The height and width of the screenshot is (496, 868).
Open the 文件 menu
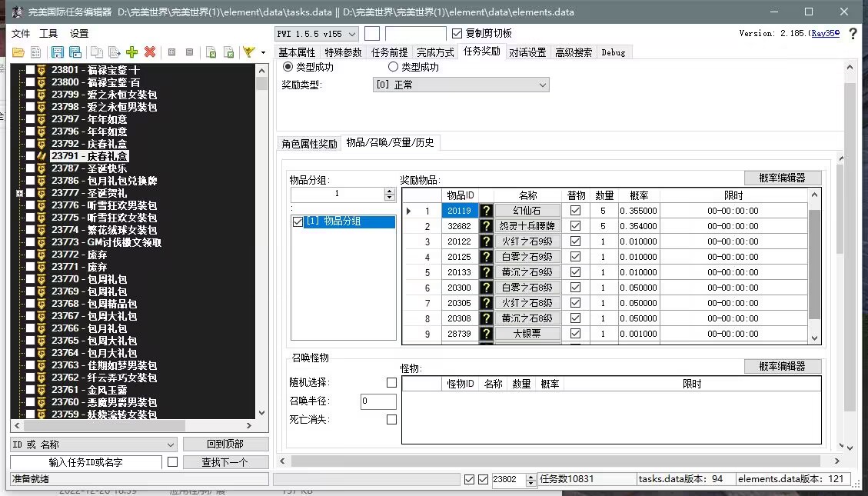pos(21,34)
